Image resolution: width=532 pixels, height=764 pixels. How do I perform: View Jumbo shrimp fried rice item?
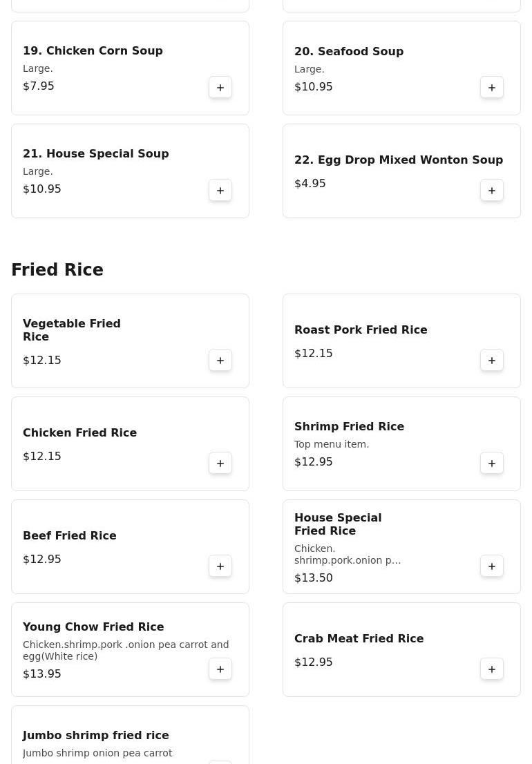point(95,736)
